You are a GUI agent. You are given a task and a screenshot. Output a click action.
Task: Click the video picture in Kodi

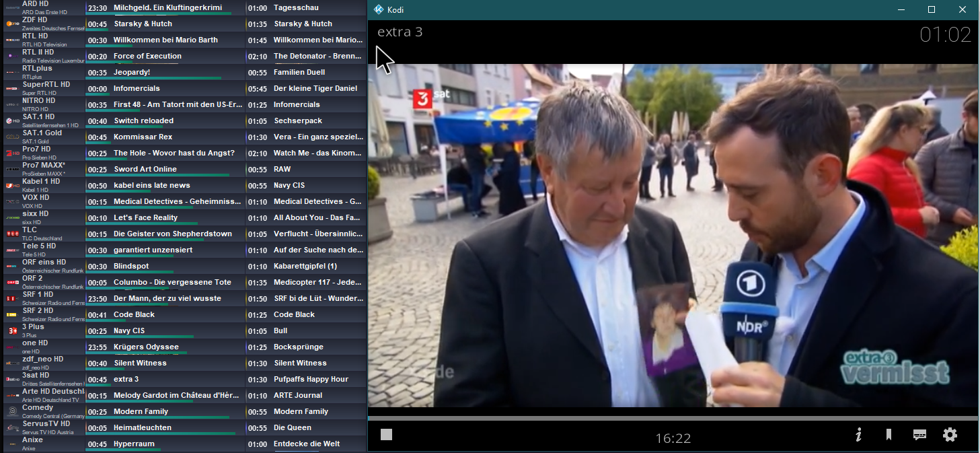point(673,236)
